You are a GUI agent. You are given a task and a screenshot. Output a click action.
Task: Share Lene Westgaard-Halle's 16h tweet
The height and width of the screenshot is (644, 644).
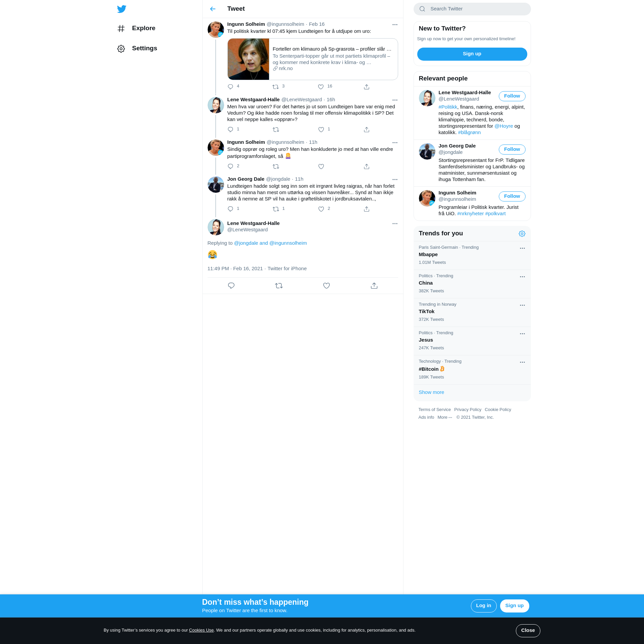367,129
